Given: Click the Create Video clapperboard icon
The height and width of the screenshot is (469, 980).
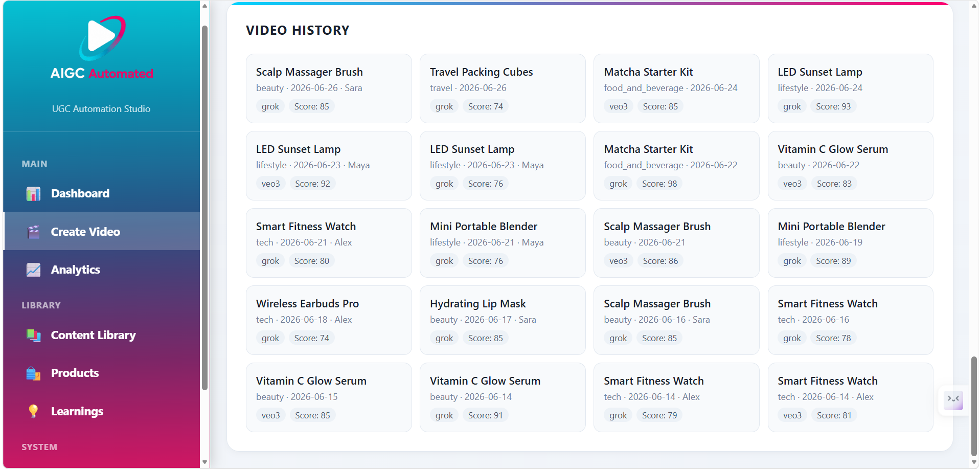Looking at the screenshot, I should (x=33, y=232).
